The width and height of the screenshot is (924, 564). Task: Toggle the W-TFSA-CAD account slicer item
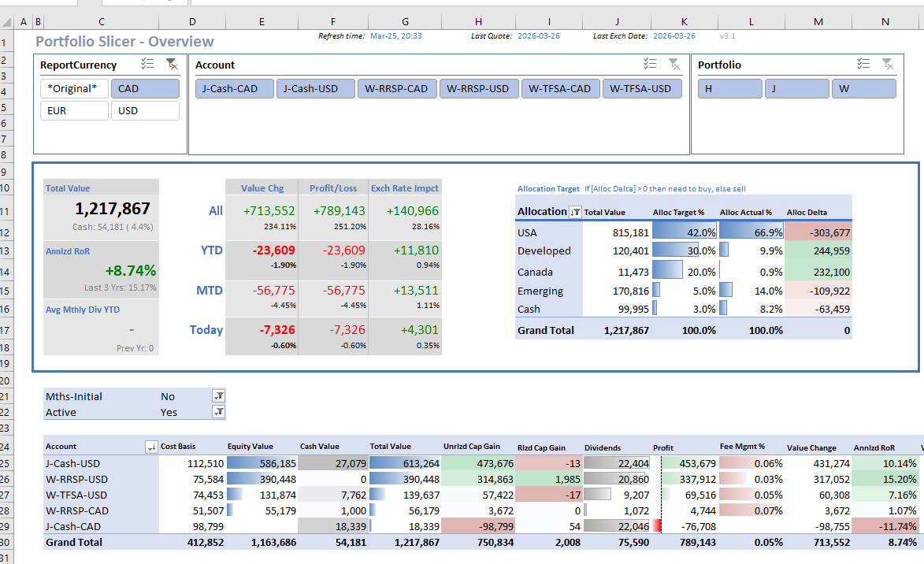pos(560,89)
